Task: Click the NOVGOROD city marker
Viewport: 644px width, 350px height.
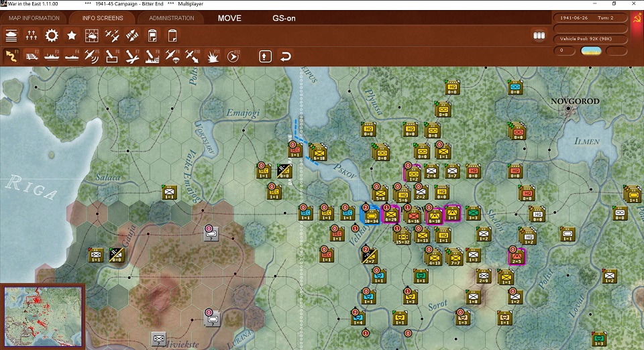Action: coord(568,109)
